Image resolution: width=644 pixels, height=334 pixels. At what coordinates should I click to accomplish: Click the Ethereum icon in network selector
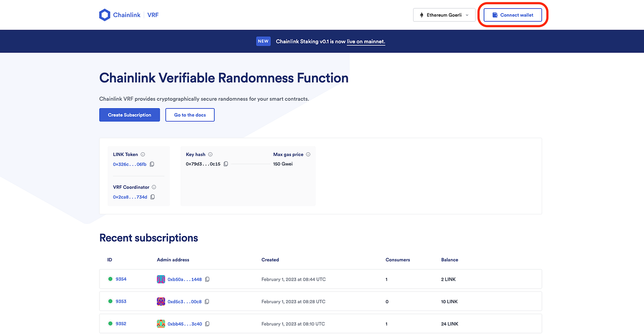pyautogui.click(x=421, y=15)
